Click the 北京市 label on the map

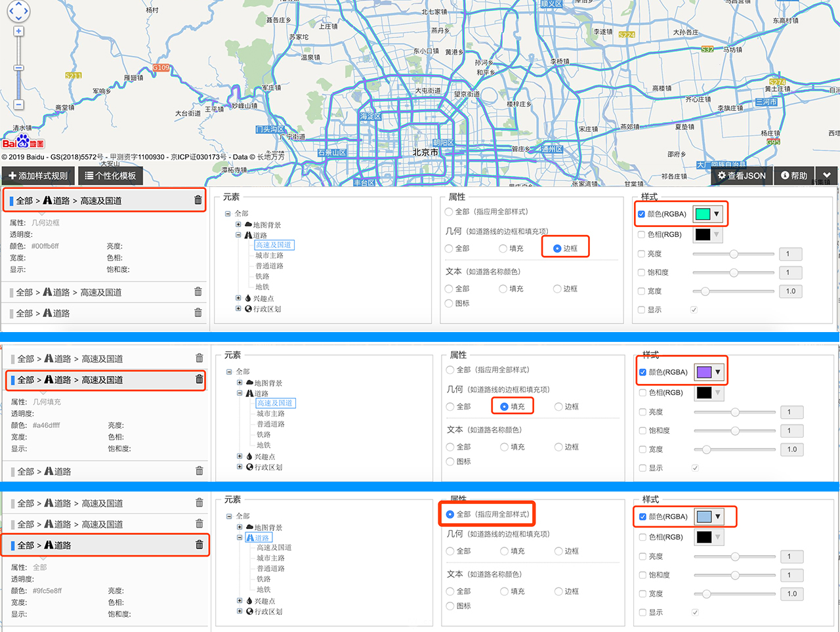pos(425,152)
